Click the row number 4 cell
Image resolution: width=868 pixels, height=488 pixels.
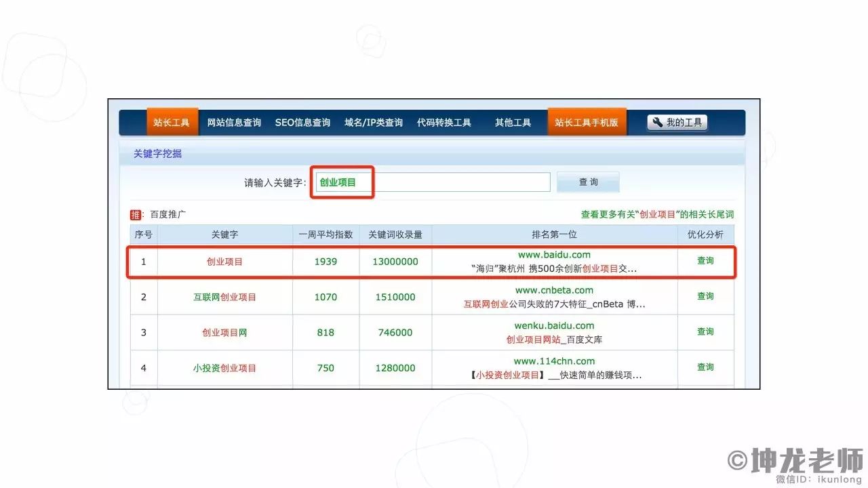(x=144, y=368)
